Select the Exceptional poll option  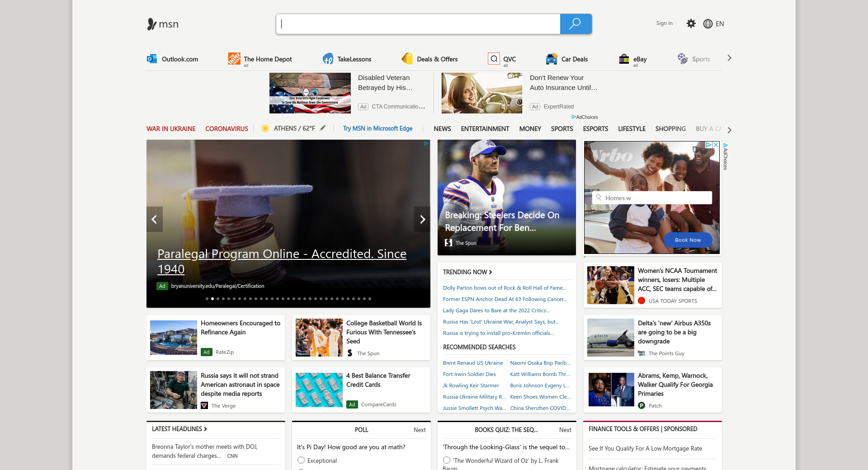pyautogui.click(x=301, y=460)
